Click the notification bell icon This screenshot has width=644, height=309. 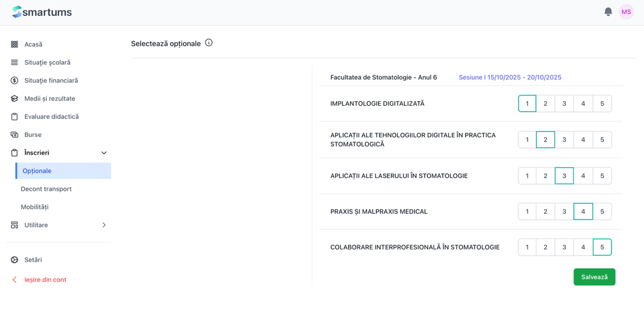[608, 12]
